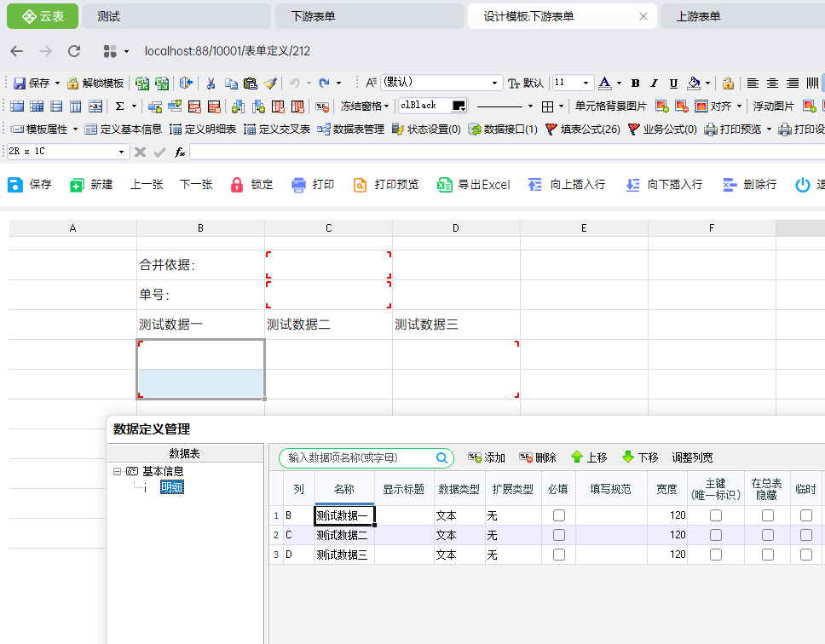Image resolution: width=825 pixels, height=644 pixels.
Task: Click the borders grid icon
Action: [x=548, y=106]
